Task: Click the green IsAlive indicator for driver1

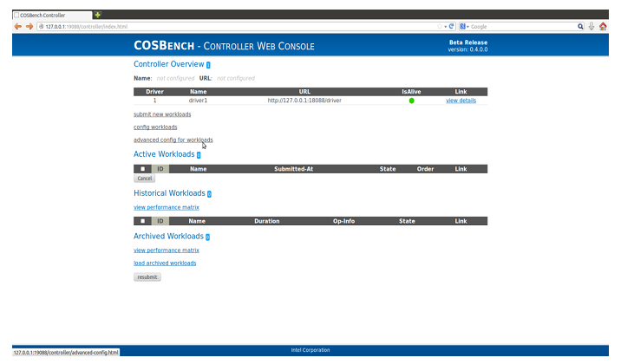Action: (x=411, y=101)
